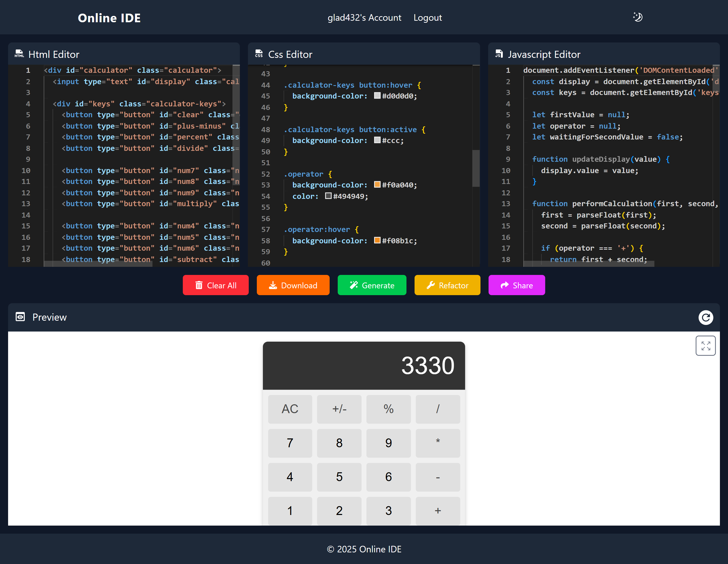Click the multiply (*) calculator key
This screenshot has width=728, height=564.
[438, 443]
